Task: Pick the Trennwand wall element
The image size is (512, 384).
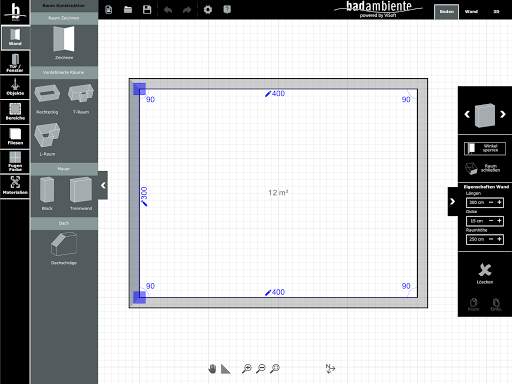Action: click(x=81, y=194)
